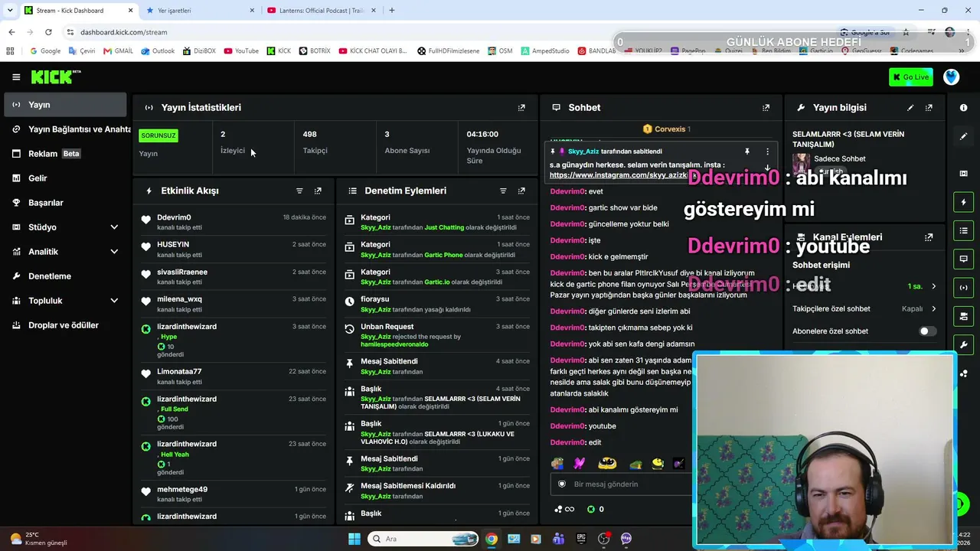This screenshot has height=551, width=980.
Task: Open Chrome from the Windows taskbar
Action: [x=492, y=539]
